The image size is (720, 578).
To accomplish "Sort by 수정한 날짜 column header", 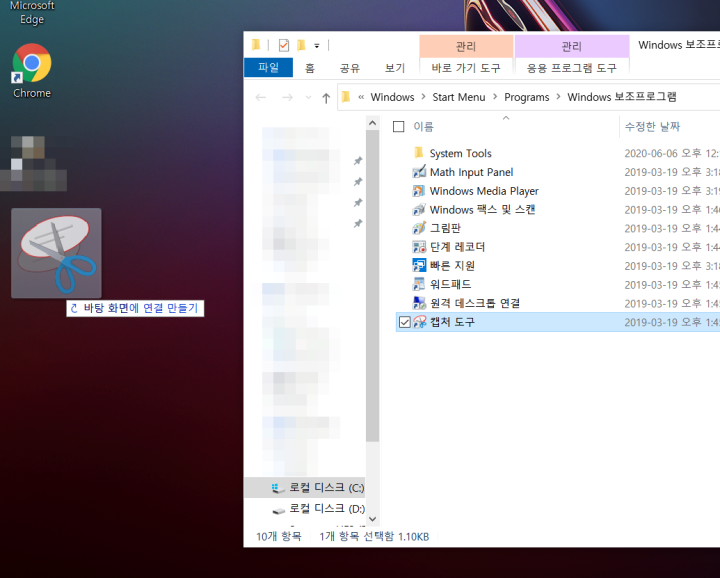I will (x=652, y=126).
